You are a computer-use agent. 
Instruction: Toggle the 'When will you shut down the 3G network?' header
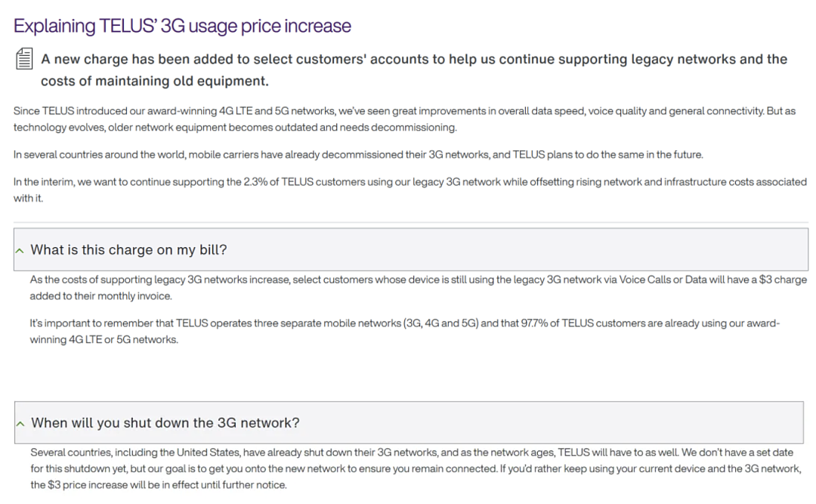click(409, 422)
